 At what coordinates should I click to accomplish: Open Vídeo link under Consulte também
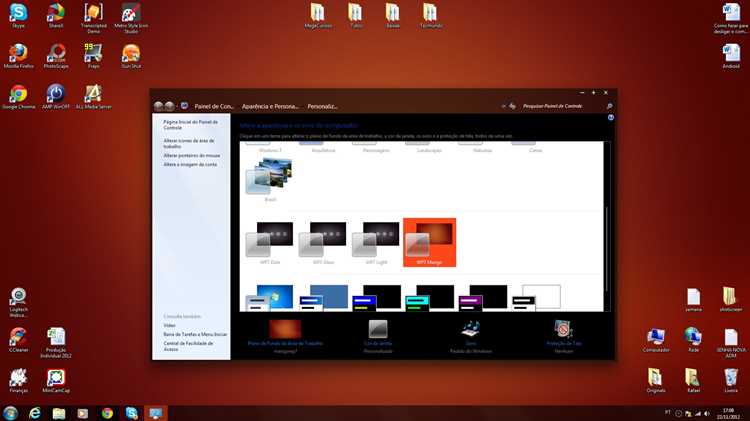point(169,325)
